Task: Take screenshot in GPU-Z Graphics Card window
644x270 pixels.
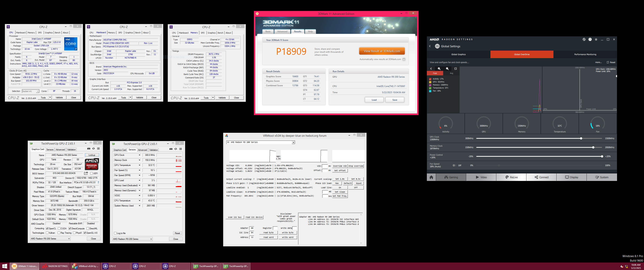Action: pyautogui.click(x=89, y=148)
